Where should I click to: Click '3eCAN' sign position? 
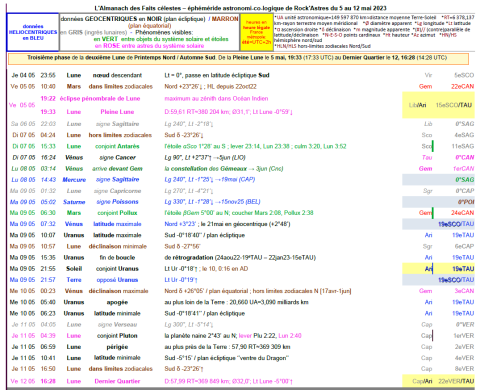(x=464, y=291)
